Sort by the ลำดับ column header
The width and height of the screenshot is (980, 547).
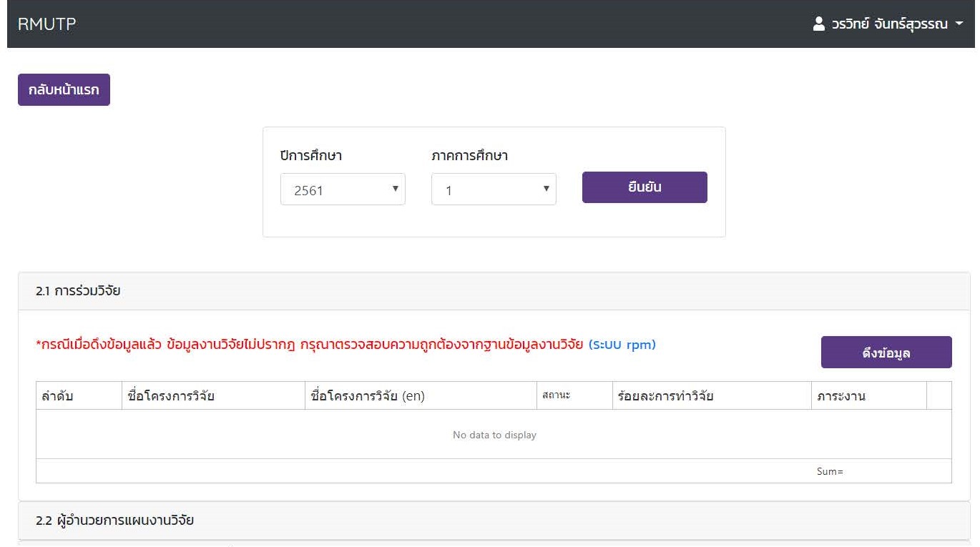coord(58,396)
